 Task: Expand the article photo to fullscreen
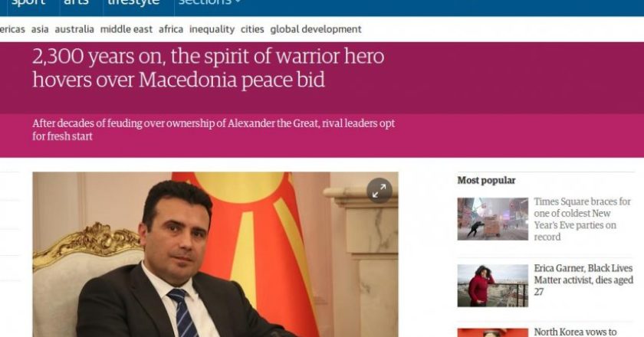click(x=379, y=191)
